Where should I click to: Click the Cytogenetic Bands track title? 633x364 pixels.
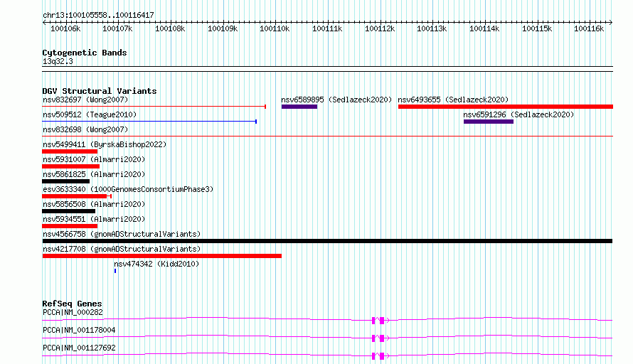tap(85, 53)
